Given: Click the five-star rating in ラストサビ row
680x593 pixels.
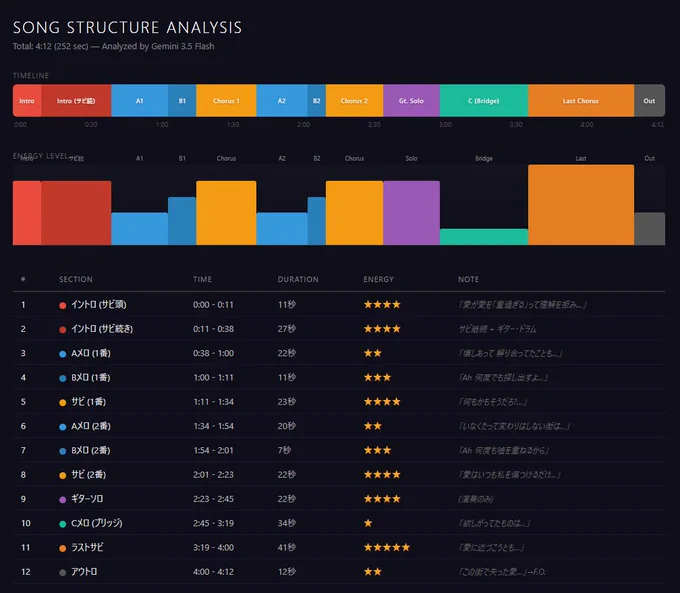Looking at the screenshot, I should point(387,547).
